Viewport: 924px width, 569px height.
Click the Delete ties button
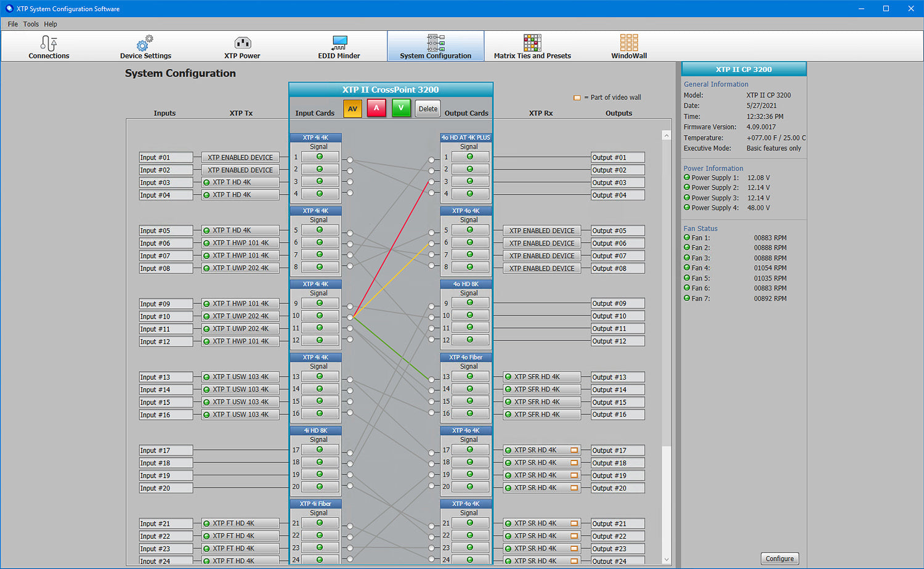pos(428,108)
